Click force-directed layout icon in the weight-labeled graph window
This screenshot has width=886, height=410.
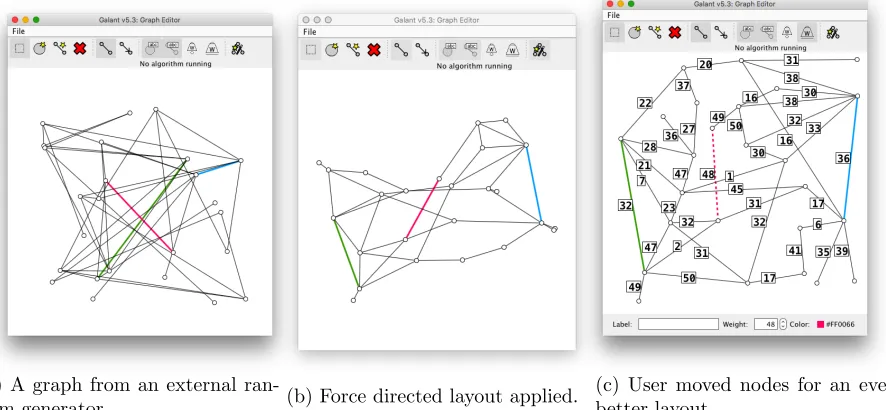(832, 33)
